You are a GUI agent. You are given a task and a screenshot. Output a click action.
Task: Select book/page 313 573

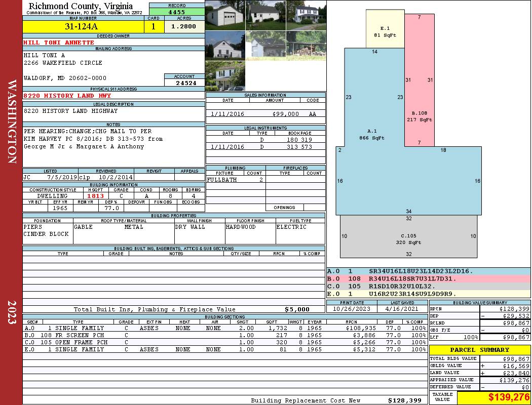click(x=299, y=147)
